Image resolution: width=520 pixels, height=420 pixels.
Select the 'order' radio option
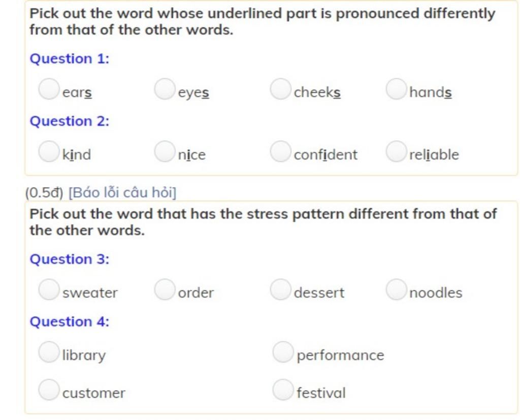[165, 289]
